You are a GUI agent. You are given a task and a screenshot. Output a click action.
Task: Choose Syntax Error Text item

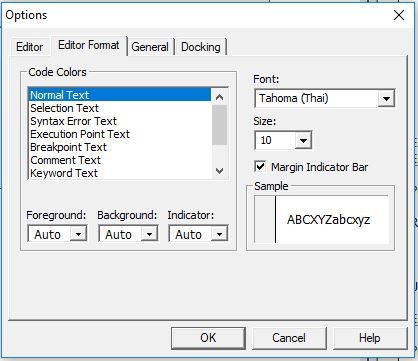(120, 121)
